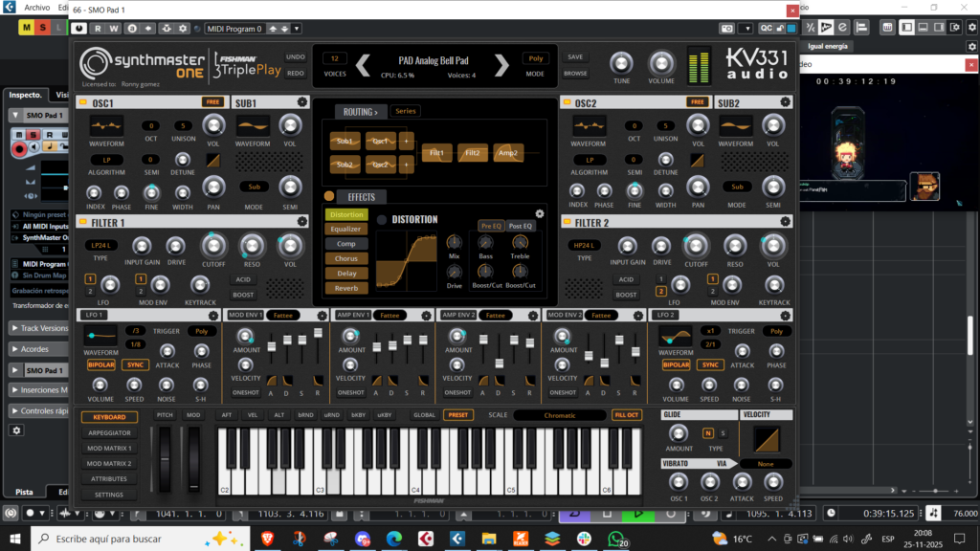Adjust master VOLUME knob
This screenshot has width=980, height=551.
(660, 63)
